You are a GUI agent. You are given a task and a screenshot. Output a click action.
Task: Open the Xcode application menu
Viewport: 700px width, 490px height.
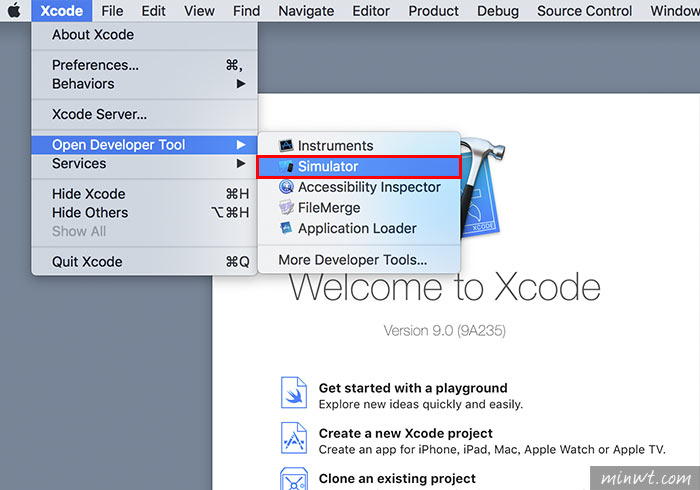click(62, 11)
